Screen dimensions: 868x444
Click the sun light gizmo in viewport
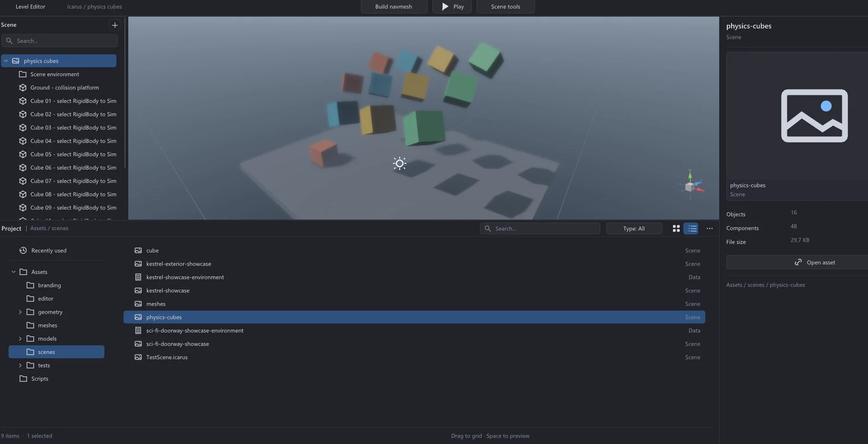[x=400, y=163]
